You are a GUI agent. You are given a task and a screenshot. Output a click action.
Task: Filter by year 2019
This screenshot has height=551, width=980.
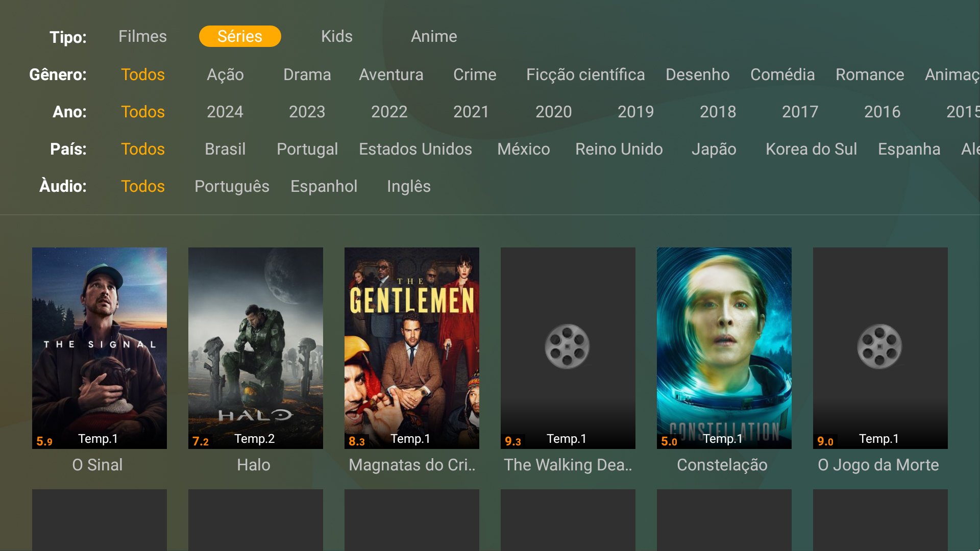(636, 112)
